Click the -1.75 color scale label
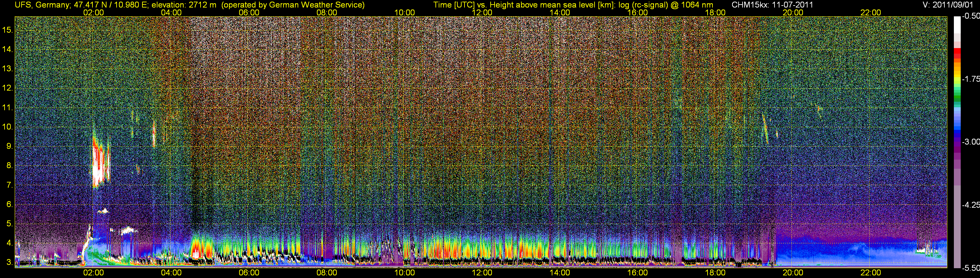The width and height of the screenshot is (980, 278). pos(970,79)
